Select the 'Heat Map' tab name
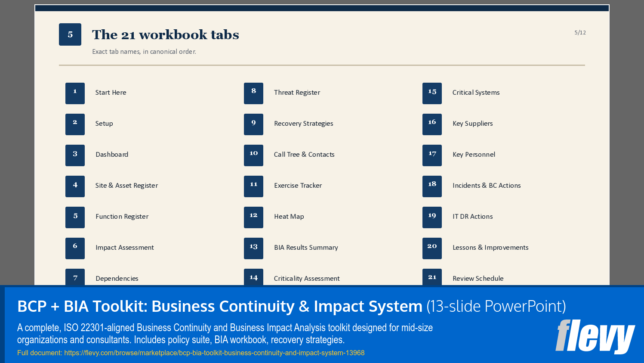Image resolution: width=644 pixels, height=363 pixels. tap(289, 217)
